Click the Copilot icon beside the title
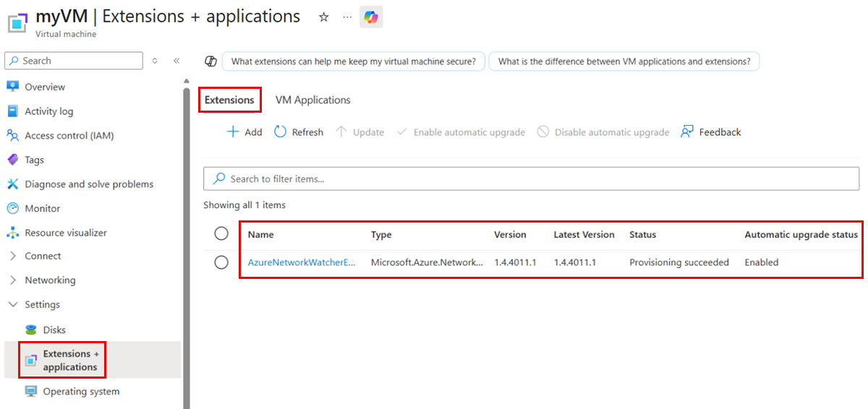Viewport: 868px width, 409px height. point(371,17)
